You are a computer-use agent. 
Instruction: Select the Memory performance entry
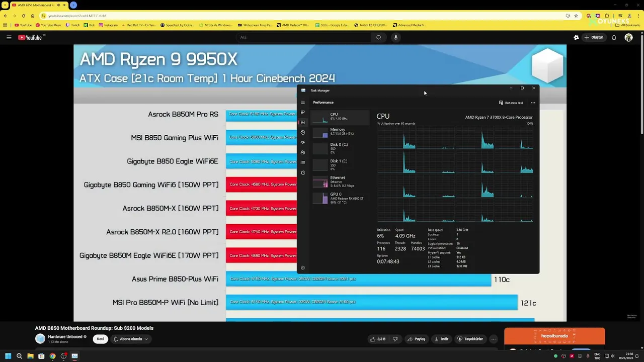point(340,132)
